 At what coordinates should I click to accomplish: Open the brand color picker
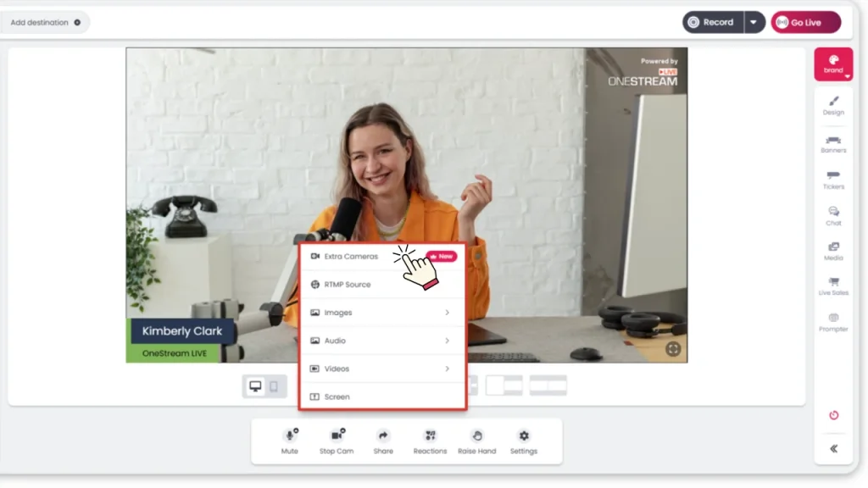[832, 64]
